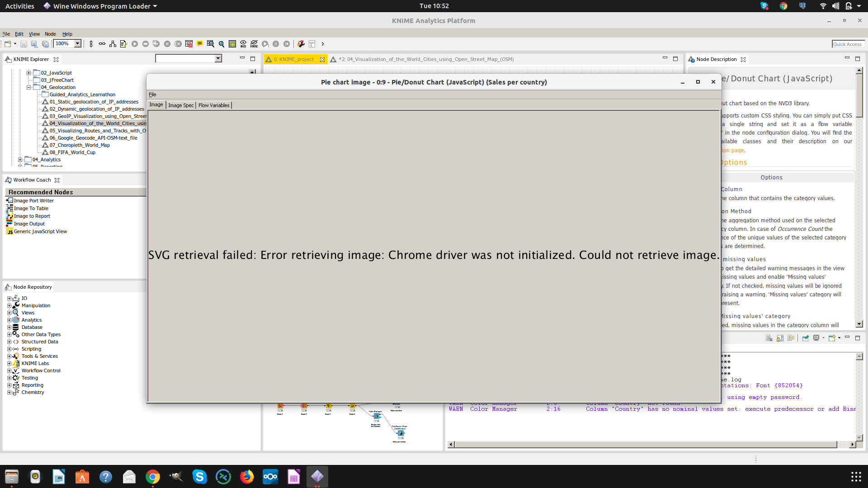Click the New workflow toolbar icon

(x=8, y=44)
